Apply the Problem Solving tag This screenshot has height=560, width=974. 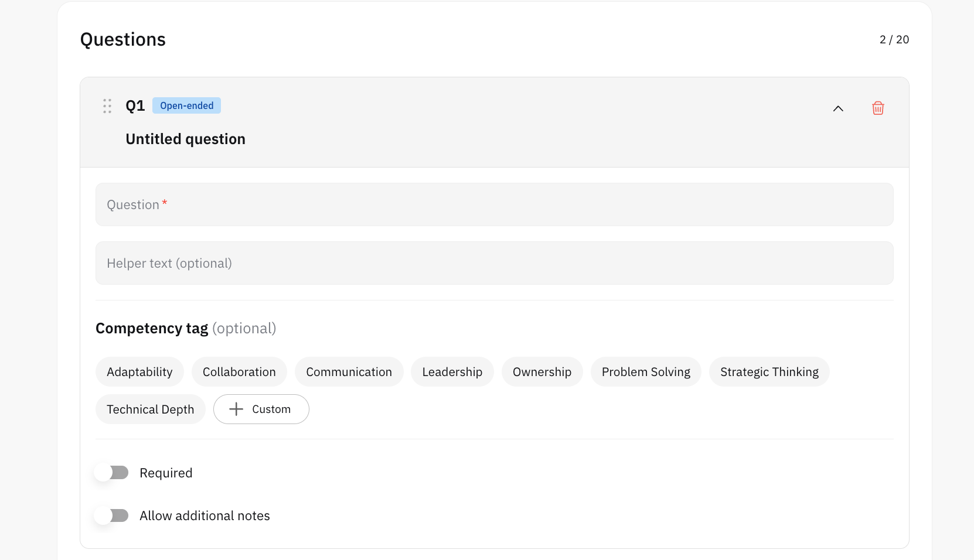click(646, 372)
